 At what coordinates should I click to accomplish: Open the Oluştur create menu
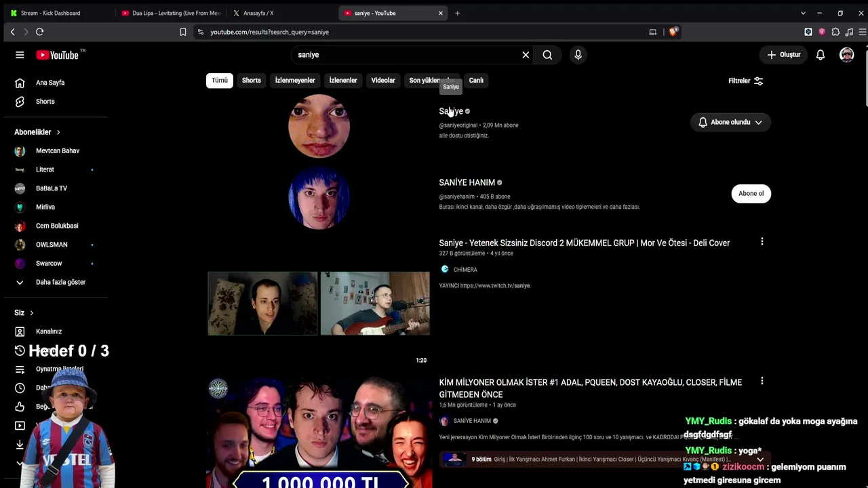click(x=784, y=55)
